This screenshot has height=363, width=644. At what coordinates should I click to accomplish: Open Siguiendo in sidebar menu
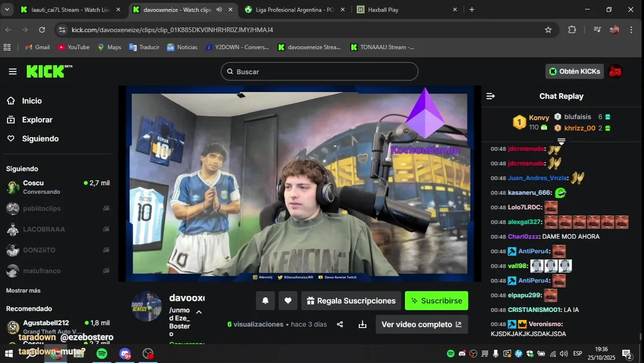coord(40,139)
